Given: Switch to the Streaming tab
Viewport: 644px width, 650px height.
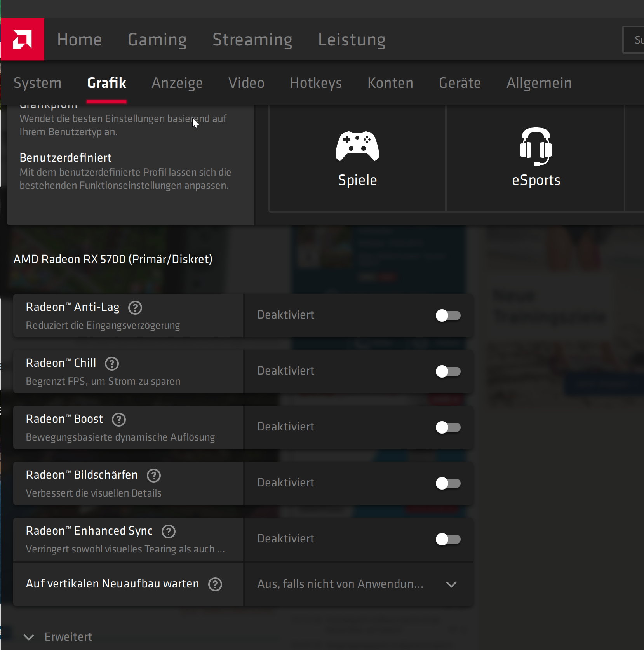Looking at the screenshot, I should point(252,40).
